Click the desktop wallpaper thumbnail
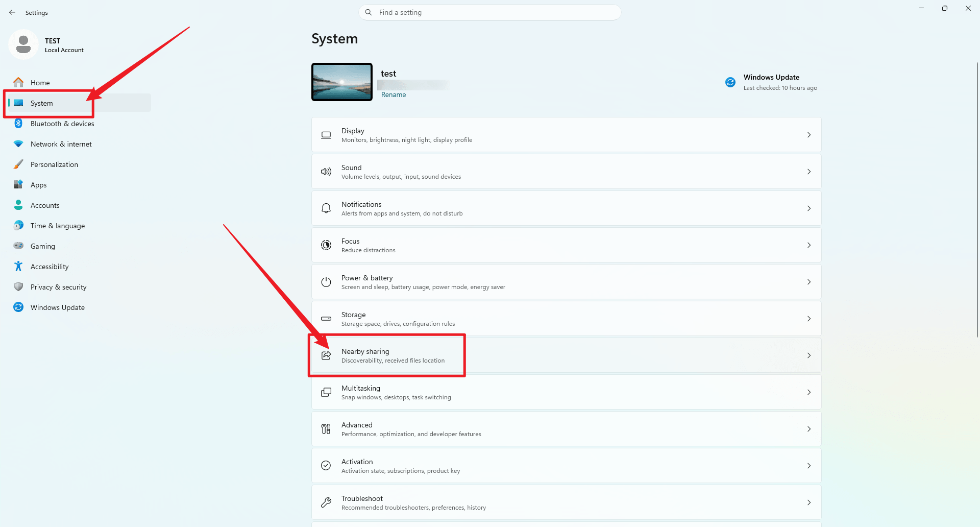 pyautogui.click(x=342, y=82)
